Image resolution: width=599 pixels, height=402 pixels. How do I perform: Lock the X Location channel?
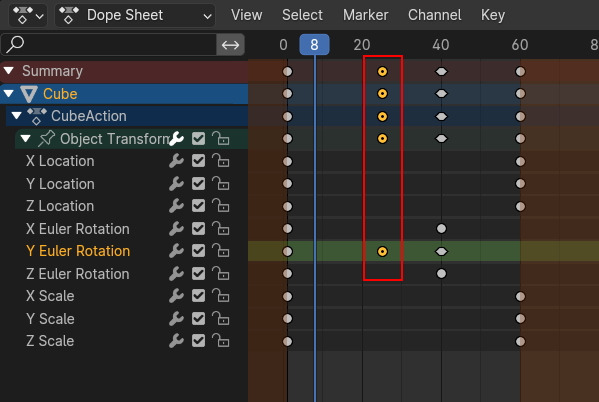220,160
